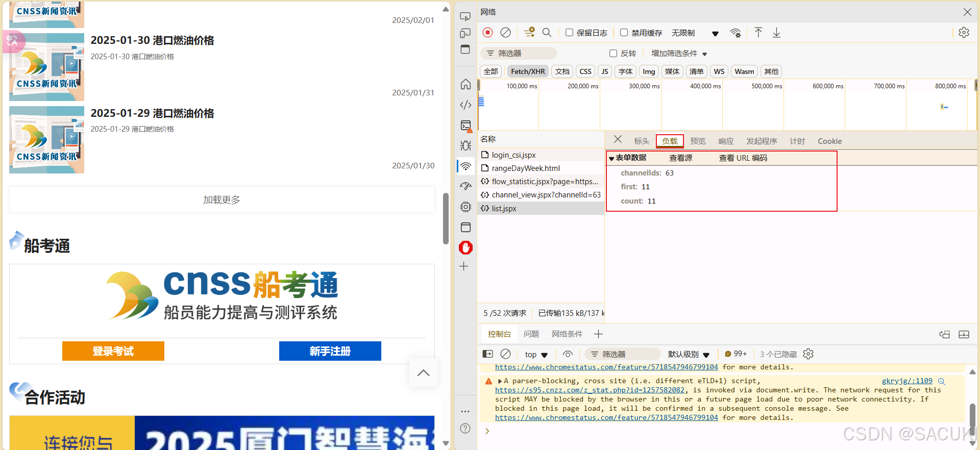Create live expression eye icon
This screenshot has height=450, width=980.
tap(568, 354)
